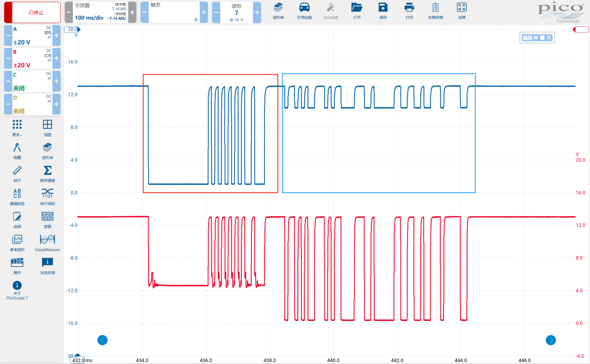This screenshot has height=364, width=590.
Task: Open the Actions clapperboard icon
Action: coord(17,266)
